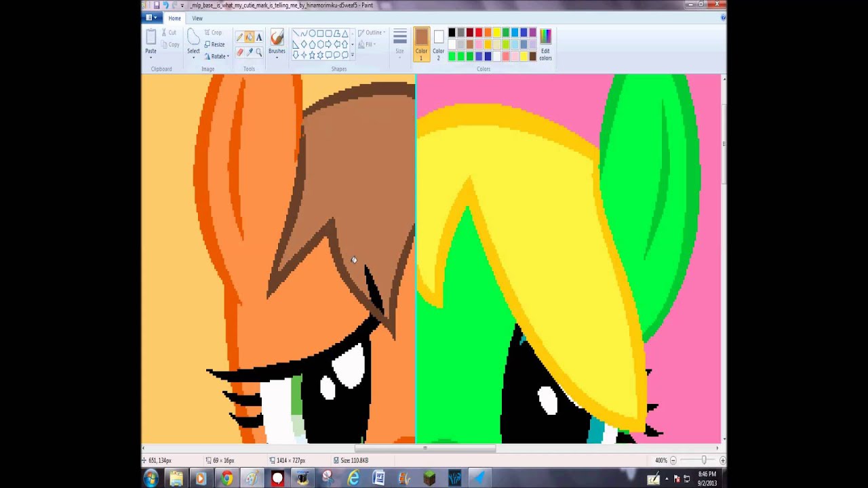The image size is (868, 488).
Task: Click the Cut scissors button
Action: [169, 33]
